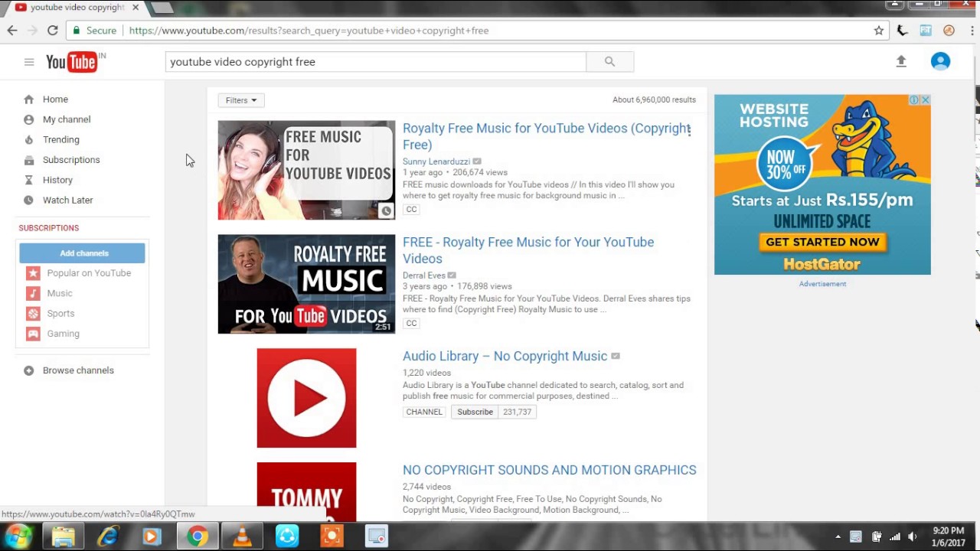Open NO COPYRIGHT SOUNDS AND MOTION GRAPHICS link

(x=550, y=470)
